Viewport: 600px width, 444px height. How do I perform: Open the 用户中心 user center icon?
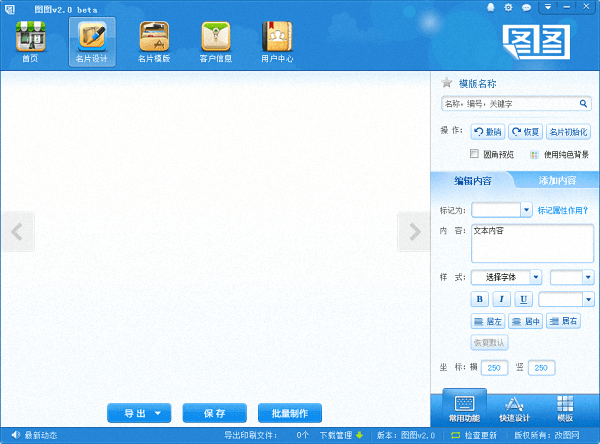277,42
